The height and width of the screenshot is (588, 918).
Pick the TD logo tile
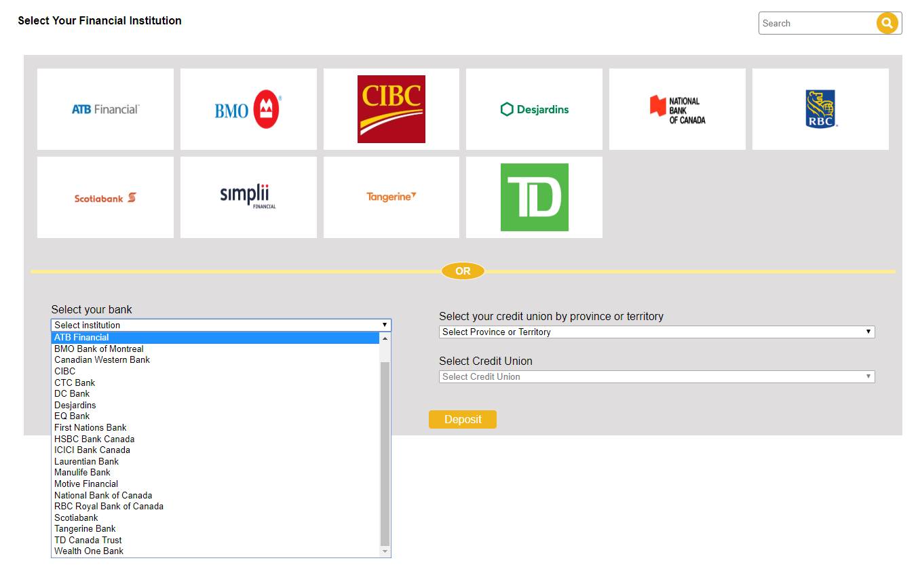(x=534, y=197)
